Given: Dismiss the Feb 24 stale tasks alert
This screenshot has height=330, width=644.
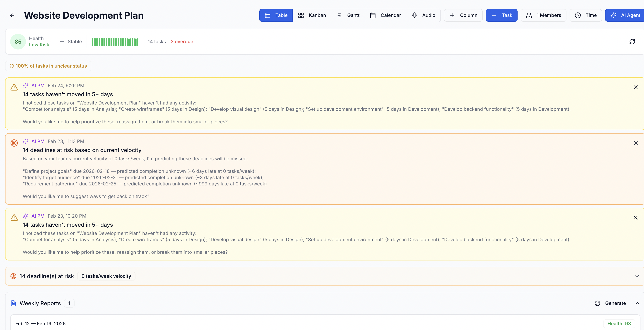Looking at the screenshot, I should click(636, 87).
